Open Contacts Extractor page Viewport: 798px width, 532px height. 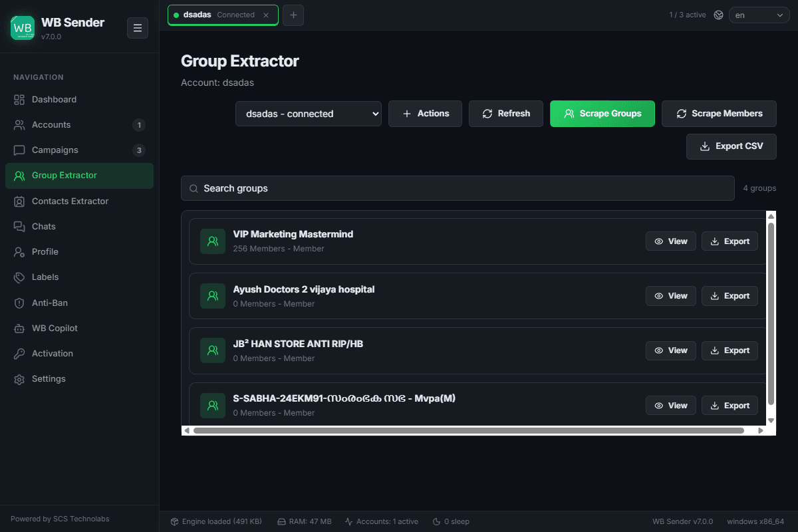pyautogui.click(x=79, y=201)
